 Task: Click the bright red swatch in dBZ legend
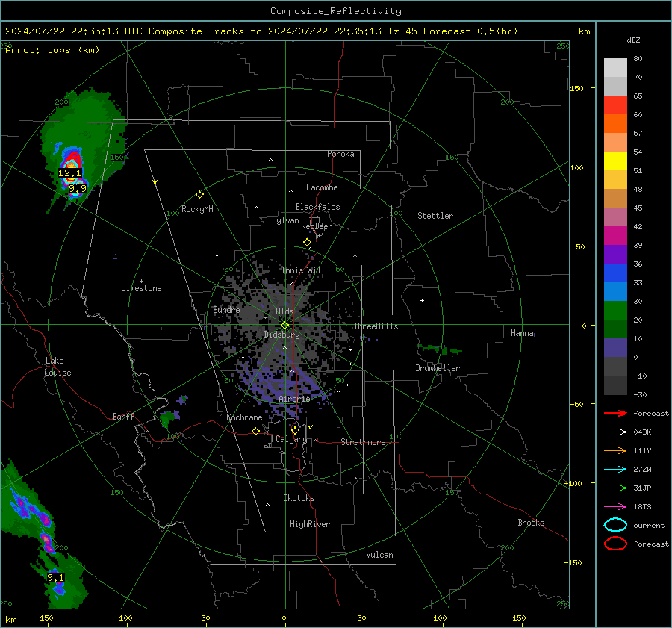615,105
